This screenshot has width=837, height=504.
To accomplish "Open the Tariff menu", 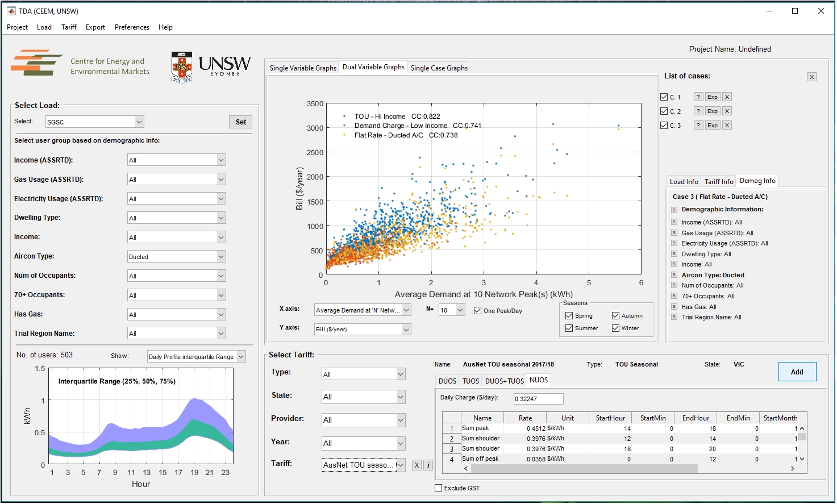I will point(69,27).
